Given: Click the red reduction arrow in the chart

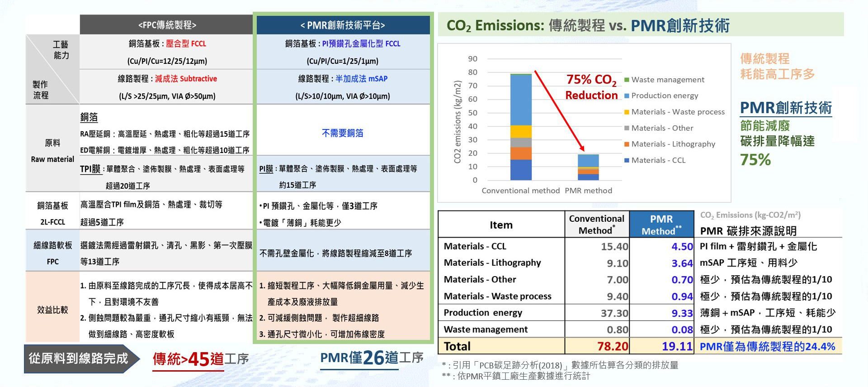Looking at the screenshot, I should pos(559,110).
